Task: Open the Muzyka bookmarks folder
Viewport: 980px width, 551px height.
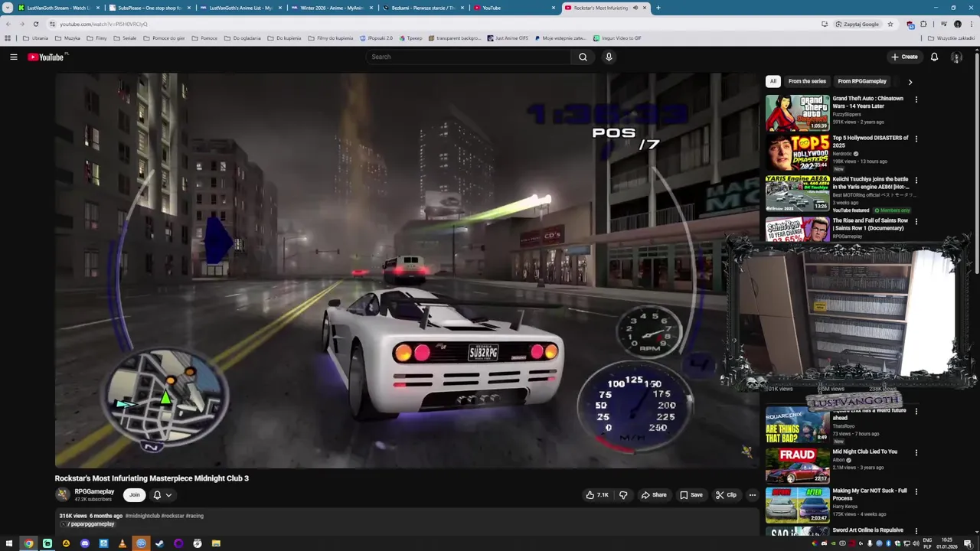Action: click(67, 37)
